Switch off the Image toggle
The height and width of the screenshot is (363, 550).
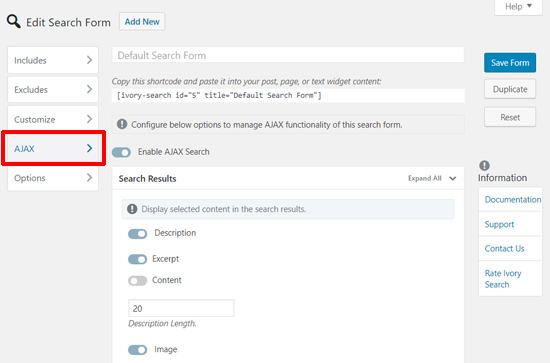(138, 350)
